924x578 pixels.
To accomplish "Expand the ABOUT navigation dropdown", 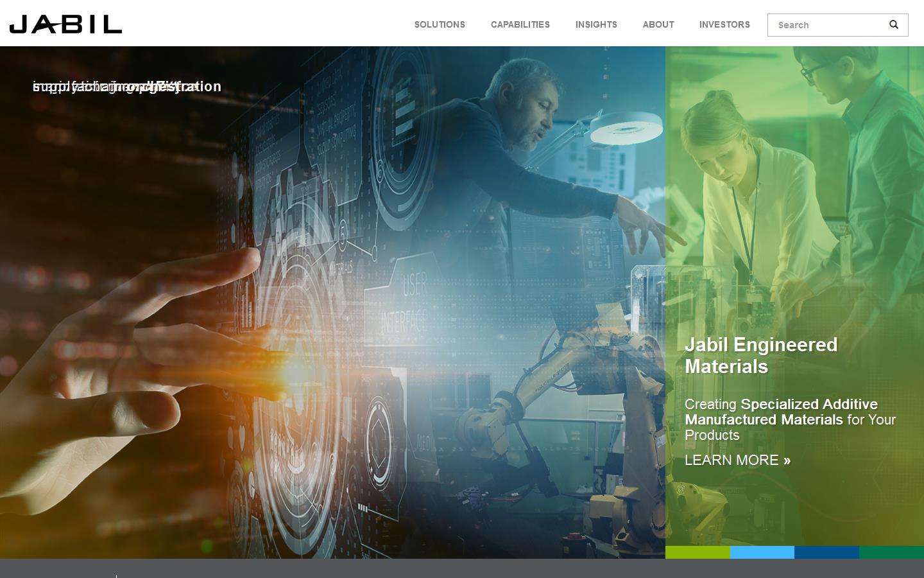I will [658, 24].
